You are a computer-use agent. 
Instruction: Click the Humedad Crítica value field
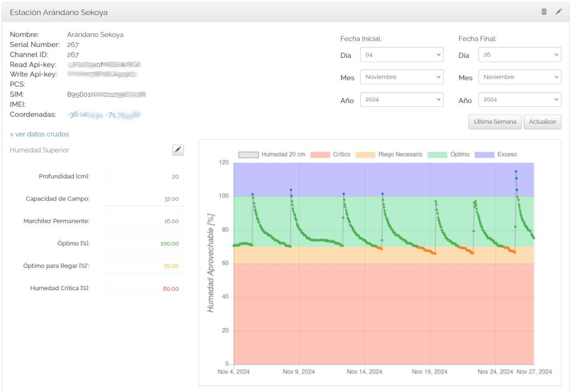(x=144, y=289)
